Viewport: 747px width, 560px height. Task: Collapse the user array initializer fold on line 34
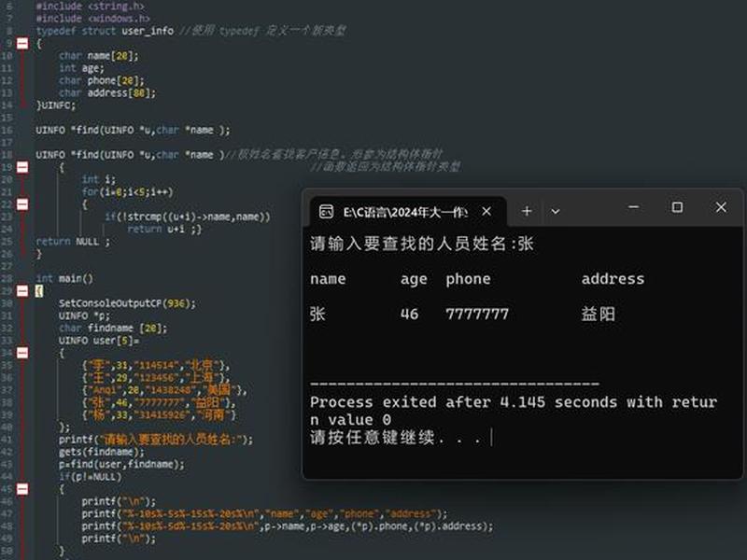pyautogui.click(x=22, y=353)
